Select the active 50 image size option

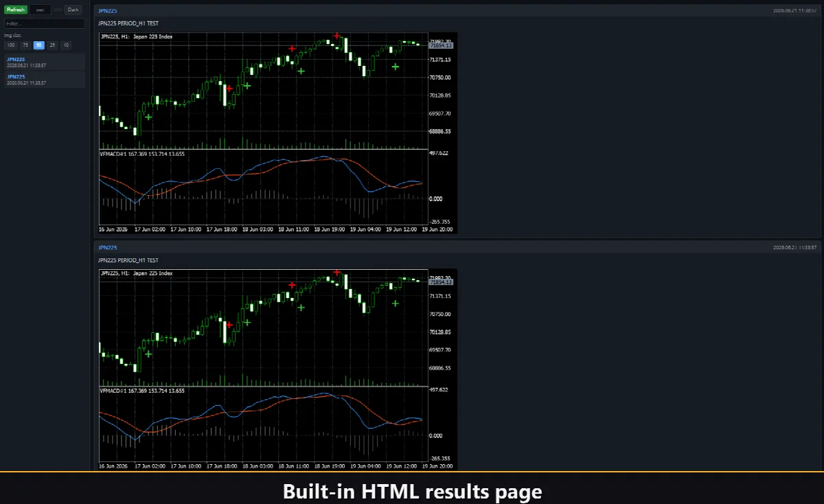39,45
